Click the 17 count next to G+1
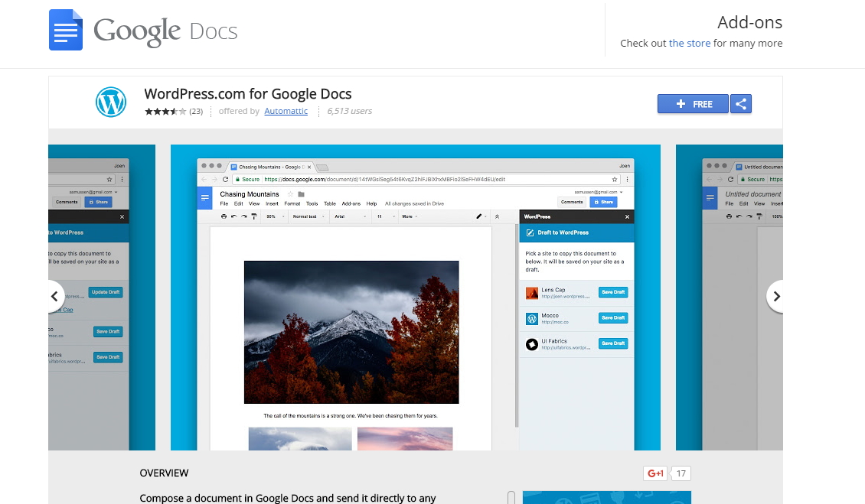Viewport: 865px width, 504px height. pos(681,473)
